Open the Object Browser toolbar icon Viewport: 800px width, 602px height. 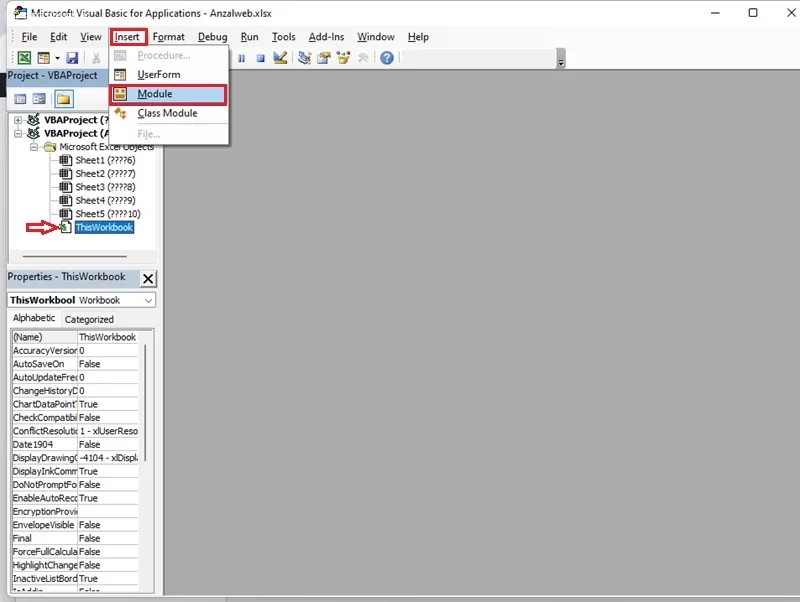click(x=343, y=58)
